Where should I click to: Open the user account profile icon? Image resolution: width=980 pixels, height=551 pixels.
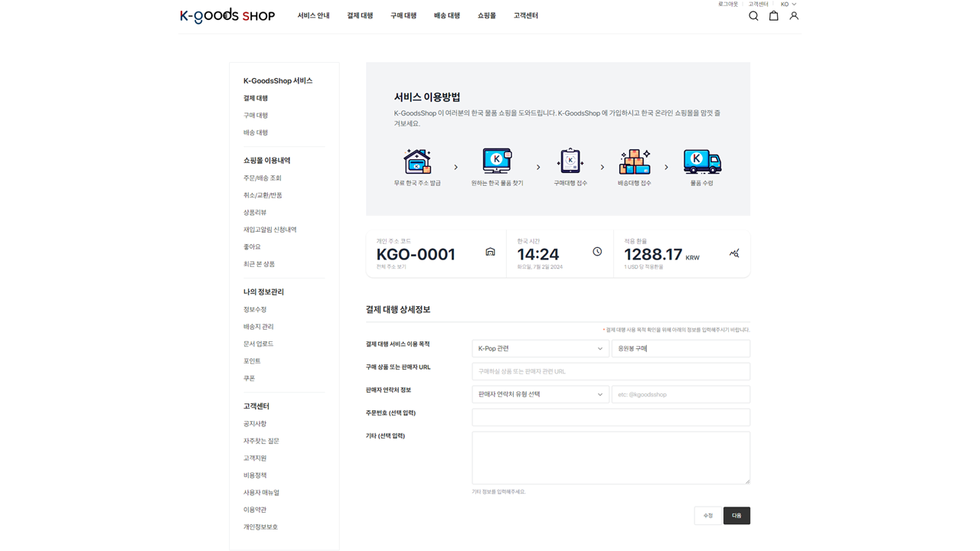click(794, 16)
